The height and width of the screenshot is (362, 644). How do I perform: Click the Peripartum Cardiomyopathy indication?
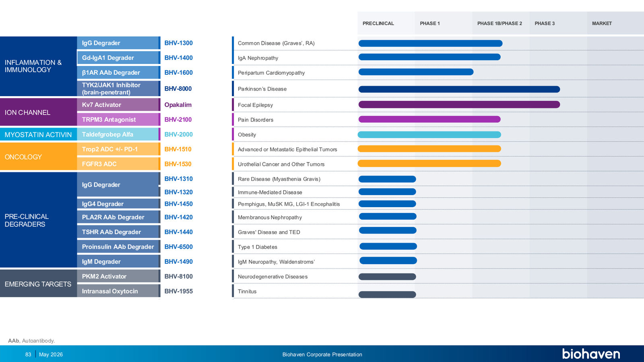[x=271, y=73]
